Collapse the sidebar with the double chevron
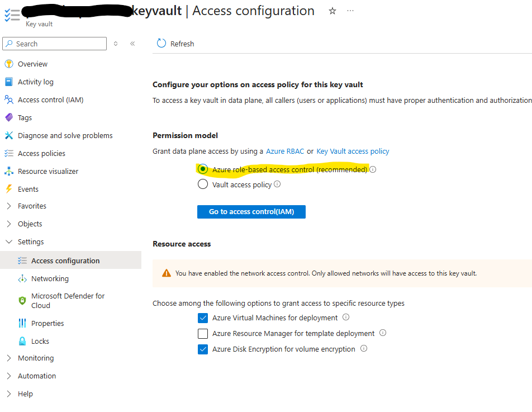The width and height of the screenshot is (532, 412). tap(132, 44)
